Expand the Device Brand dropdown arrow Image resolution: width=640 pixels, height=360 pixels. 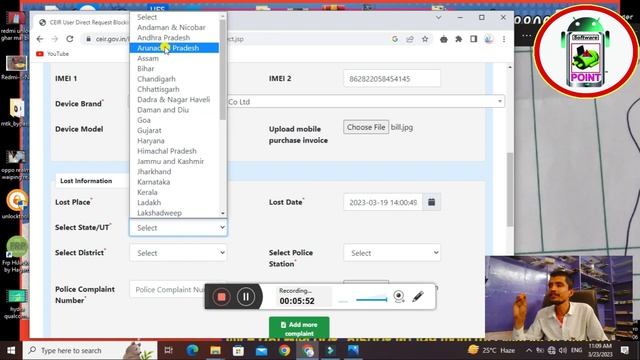(500, 101)
